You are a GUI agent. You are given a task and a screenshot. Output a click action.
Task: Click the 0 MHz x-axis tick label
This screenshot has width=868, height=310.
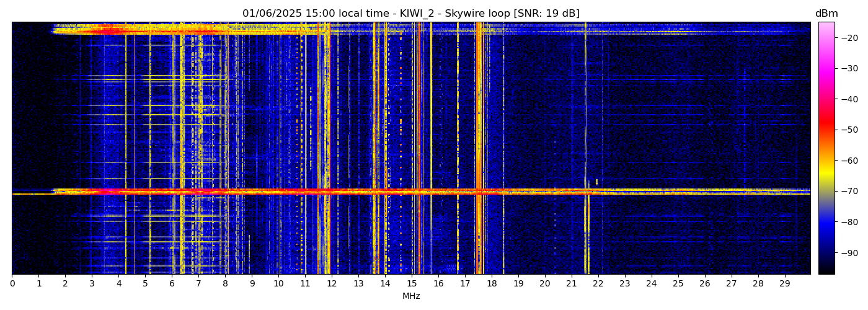[x=12, y=284]
